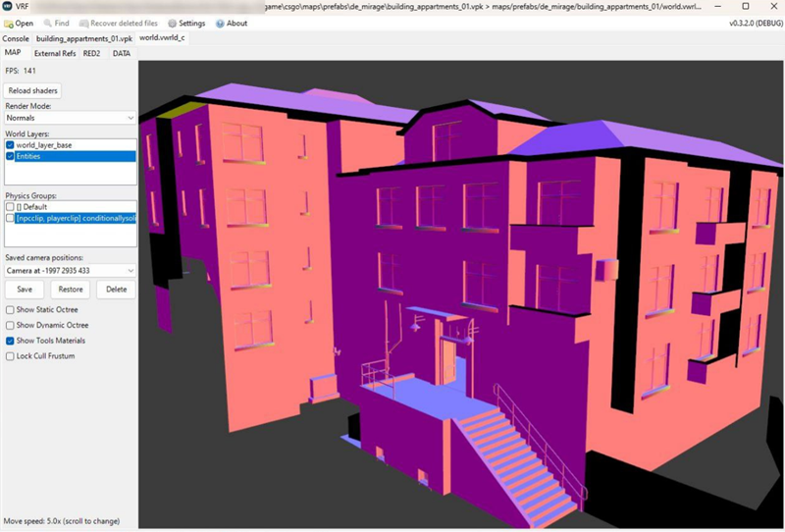
Task: Open the Render Mode dropdown
Action: [x=70, y=118]
